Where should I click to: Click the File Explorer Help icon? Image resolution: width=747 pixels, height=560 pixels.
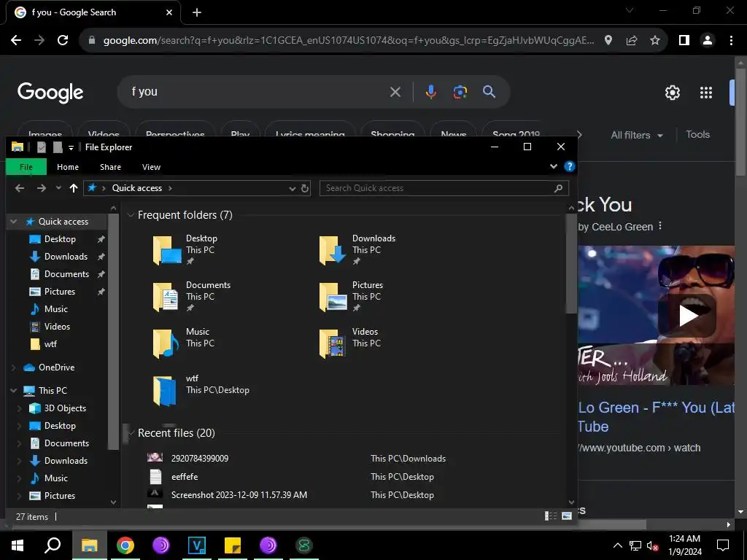569,166
